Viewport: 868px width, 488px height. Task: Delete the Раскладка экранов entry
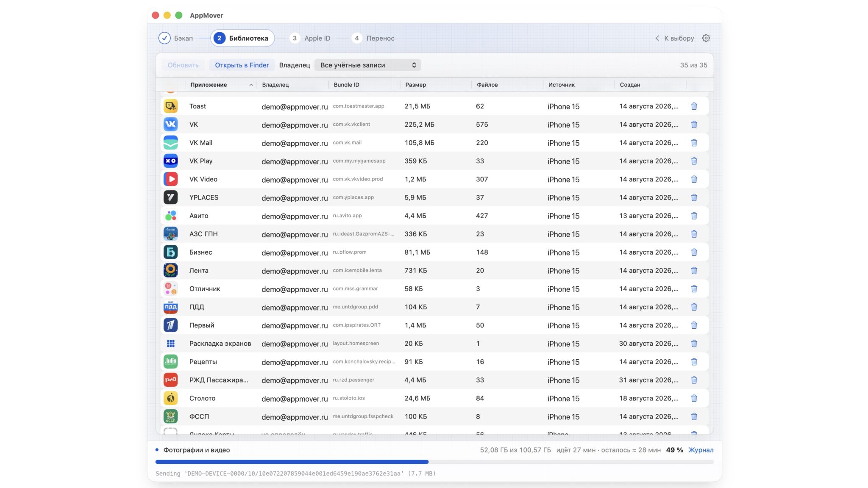(694, 344)
